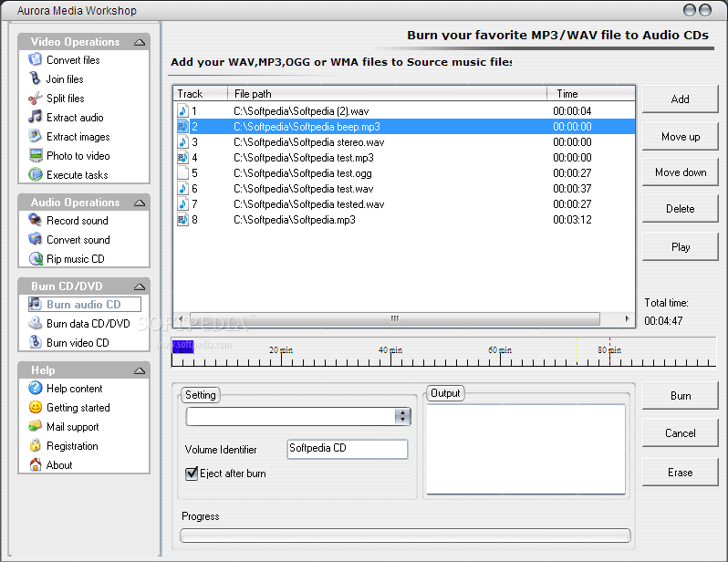
Task: Open Registration label in Help panel
Action: [x=72, y=446]
